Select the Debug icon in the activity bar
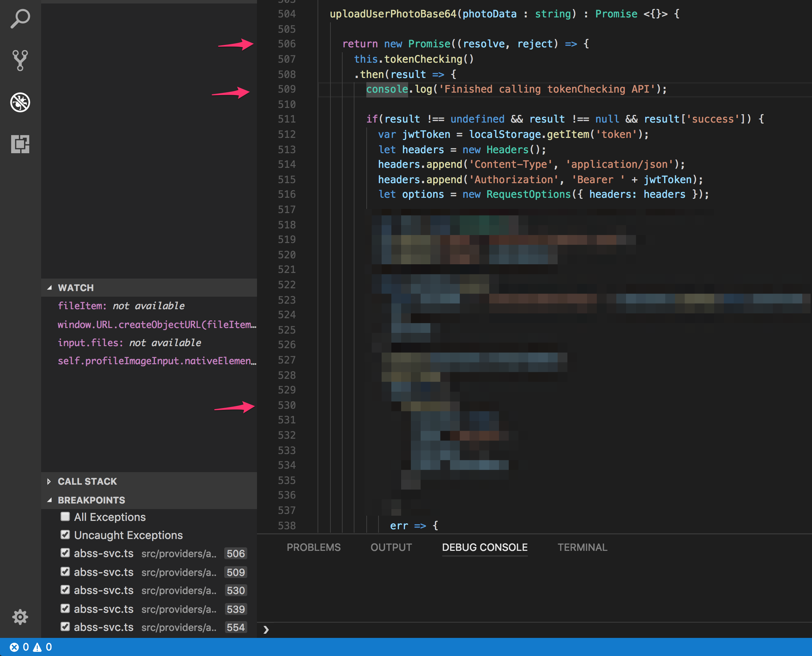 [x=20, y=102]
